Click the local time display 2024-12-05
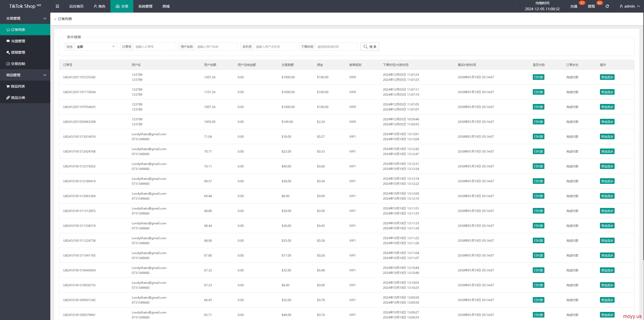This screenshot has height=320, width=644. click(542, 9)
